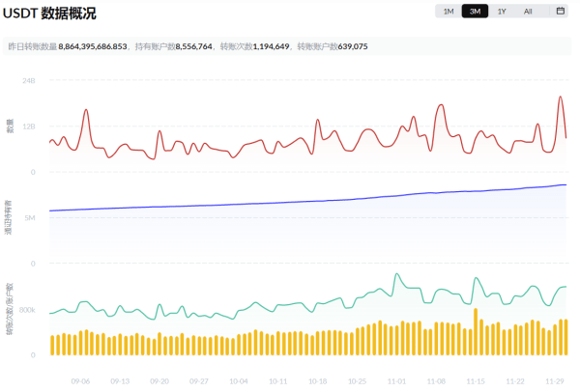
Task: Click the 11-29 date label on x-axis
Action: tap(555, 380)
